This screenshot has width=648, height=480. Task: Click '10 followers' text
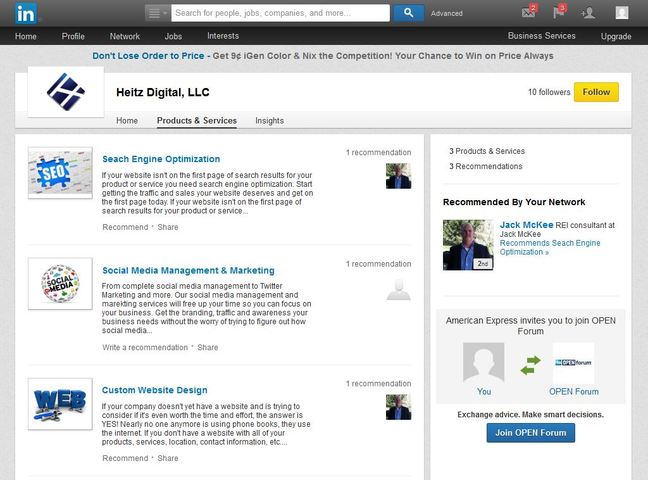coord(549,92)
